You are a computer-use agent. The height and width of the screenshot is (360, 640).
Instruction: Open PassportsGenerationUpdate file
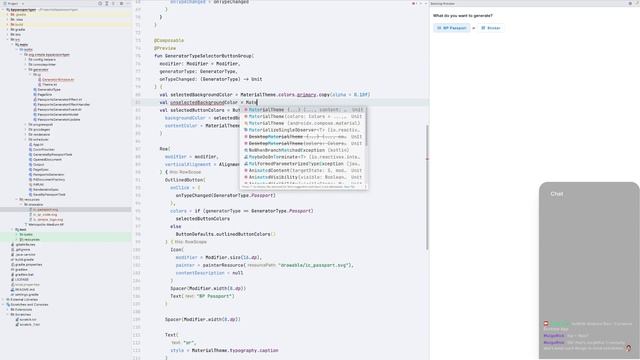57,119
